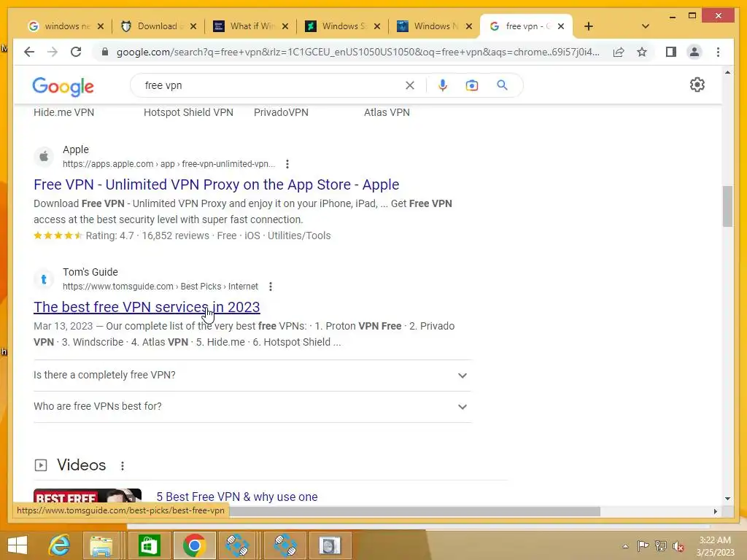Click the Atlas VPN suggestion
This screenshot has width=747, height=560.
387,112
